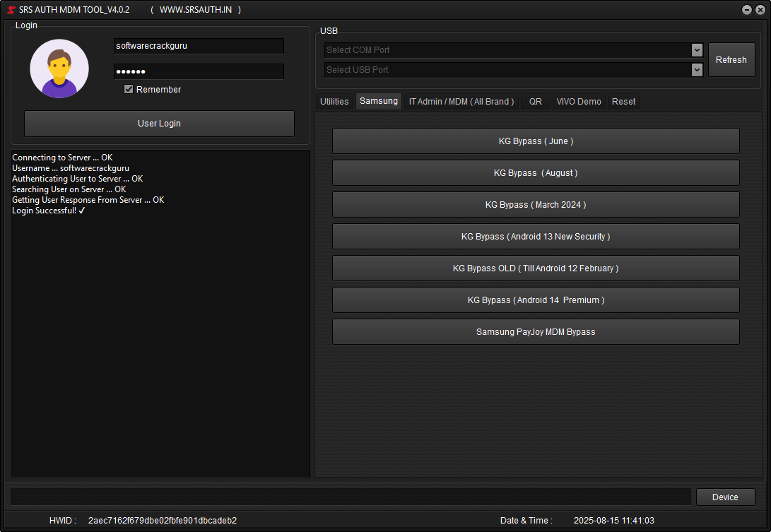Click the User Login button
The image size is (771, 532).
tap(159, 123)
